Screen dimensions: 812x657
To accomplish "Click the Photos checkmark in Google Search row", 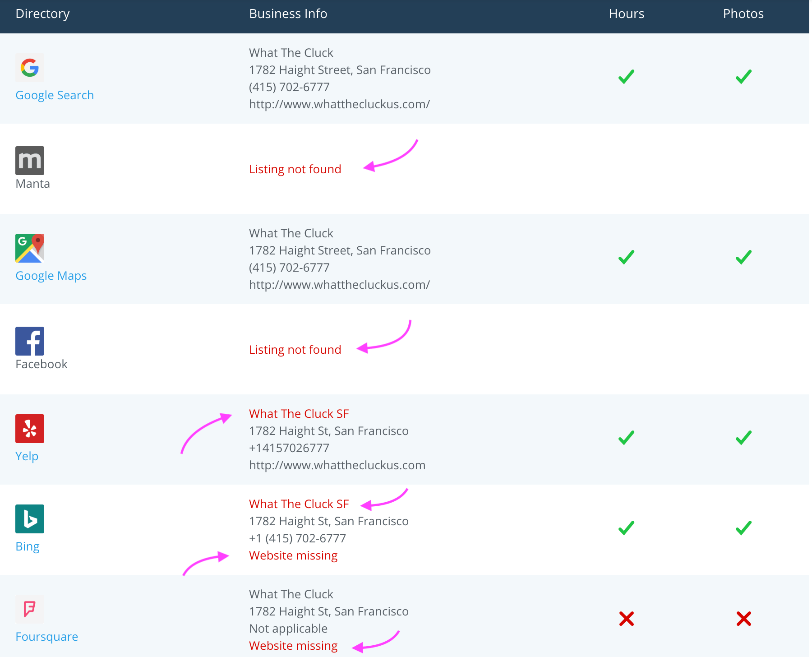I will (x=743, y=77).
